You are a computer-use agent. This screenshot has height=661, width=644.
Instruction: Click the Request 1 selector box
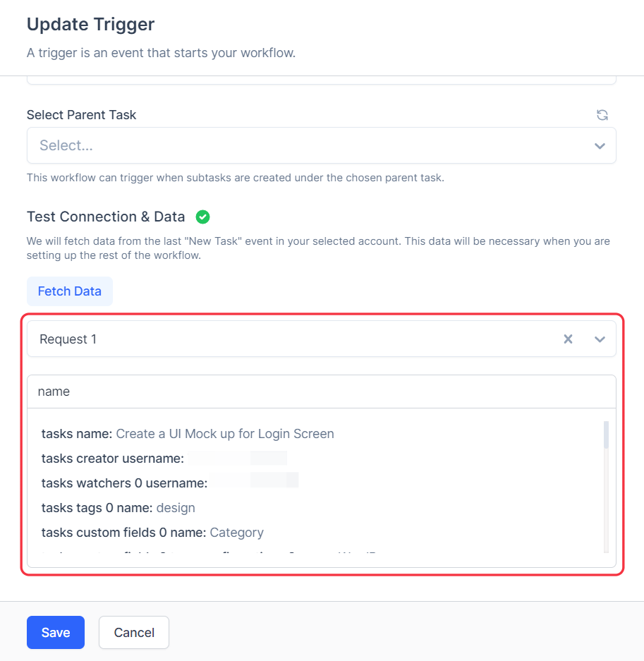[296, 339]
